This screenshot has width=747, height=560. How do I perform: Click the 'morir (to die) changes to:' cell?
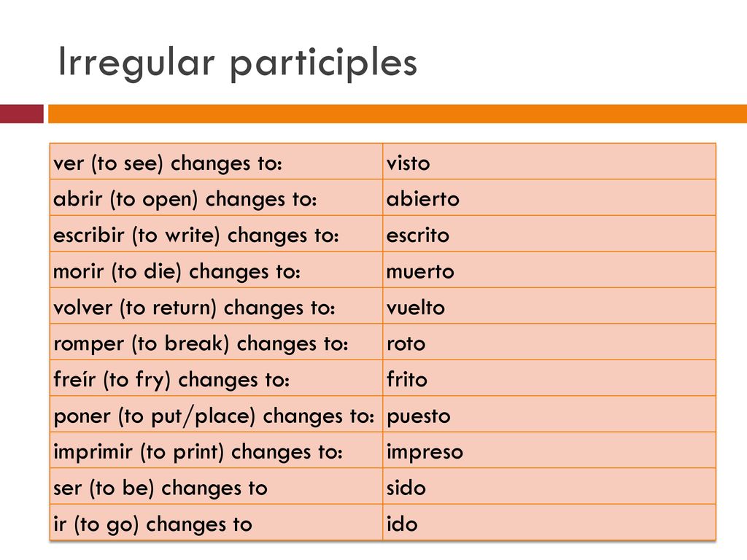click(216, 270)
